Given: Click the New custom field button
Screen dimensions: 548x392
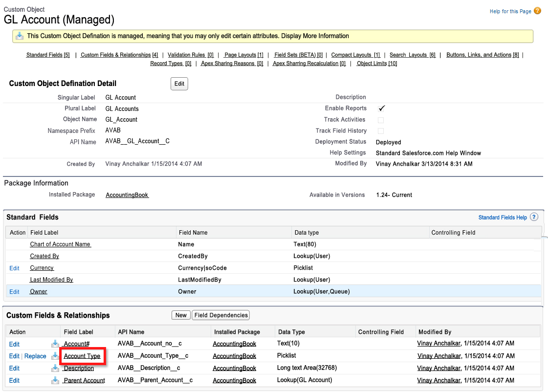Looking at the screenshot, I should 181,315.
